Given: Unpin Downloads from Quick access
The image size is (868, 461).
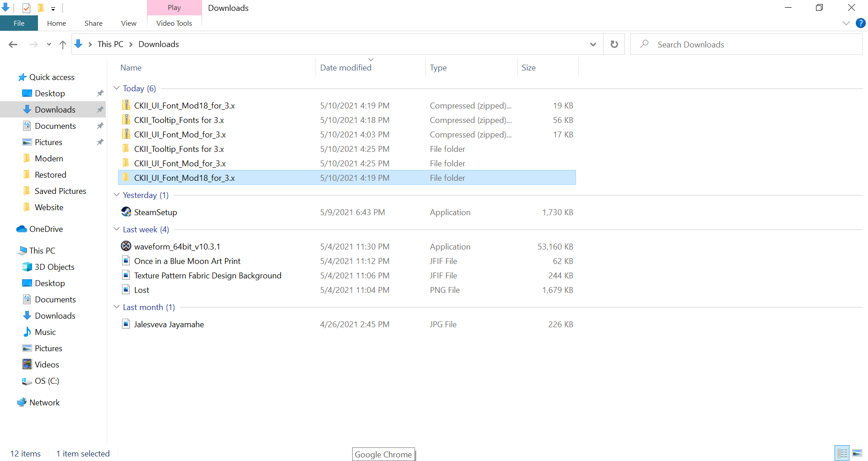Looking at the screenshot, I should coord(100,110).
